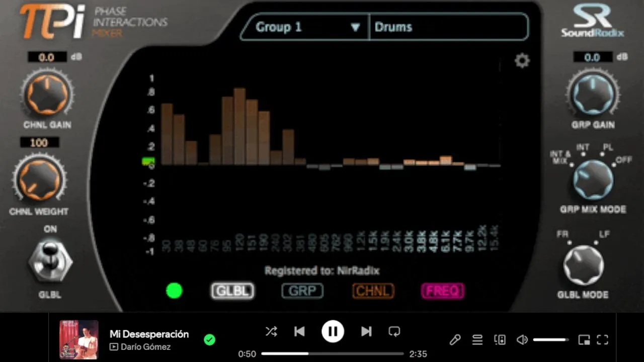Image resolution: width=644 pixels, height=362 pixels.
Task: Open the artist Darío Gómez link
Action: point(145,347)
